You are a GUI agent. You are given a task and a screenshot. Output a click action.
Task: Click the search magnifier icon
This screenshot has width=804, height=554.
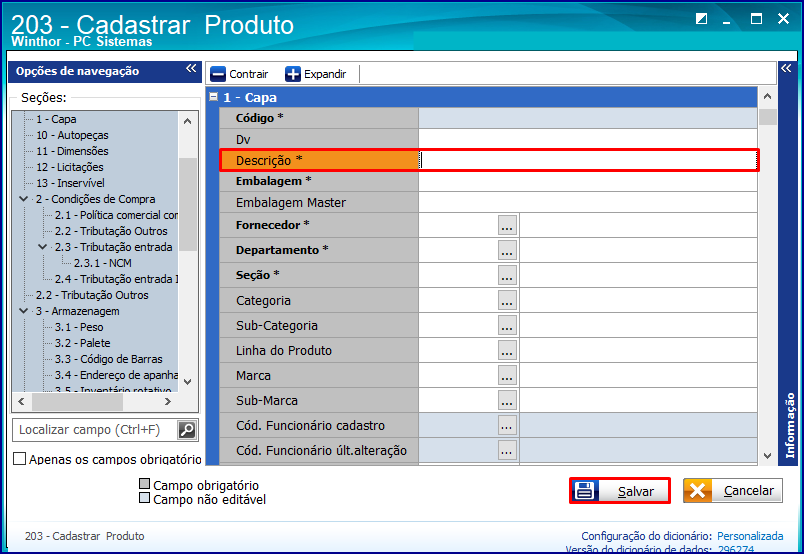pyautogui.click(x=187, y=430)
